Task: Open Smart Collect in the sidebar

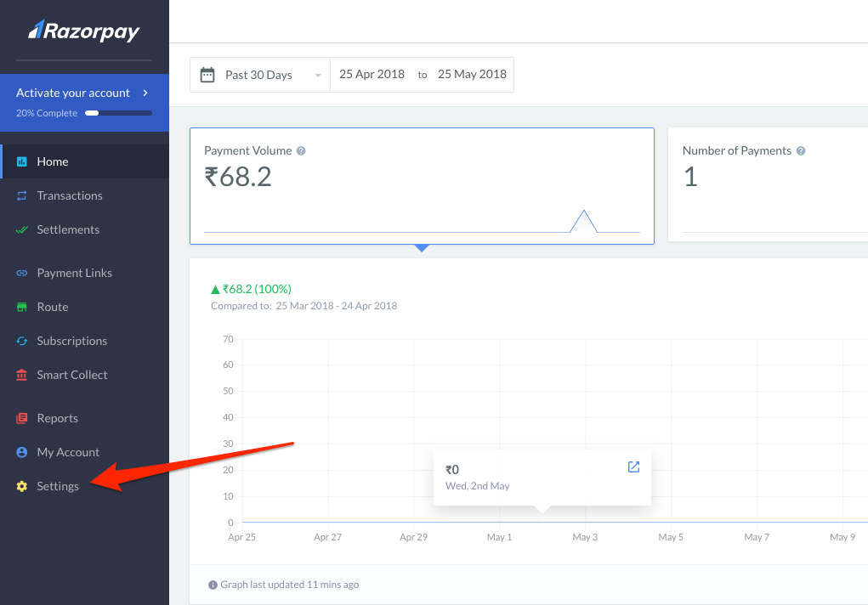Action: 85,375
